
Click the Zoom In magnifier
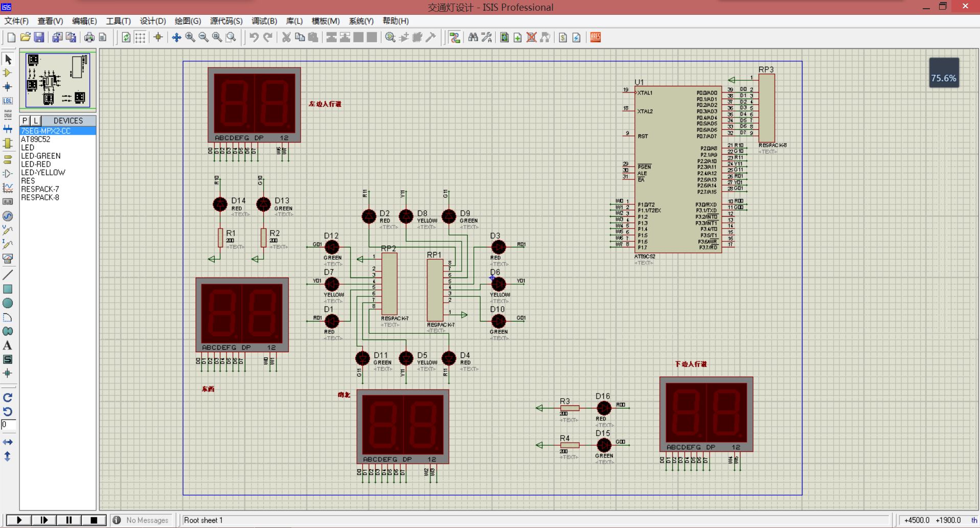190,37
